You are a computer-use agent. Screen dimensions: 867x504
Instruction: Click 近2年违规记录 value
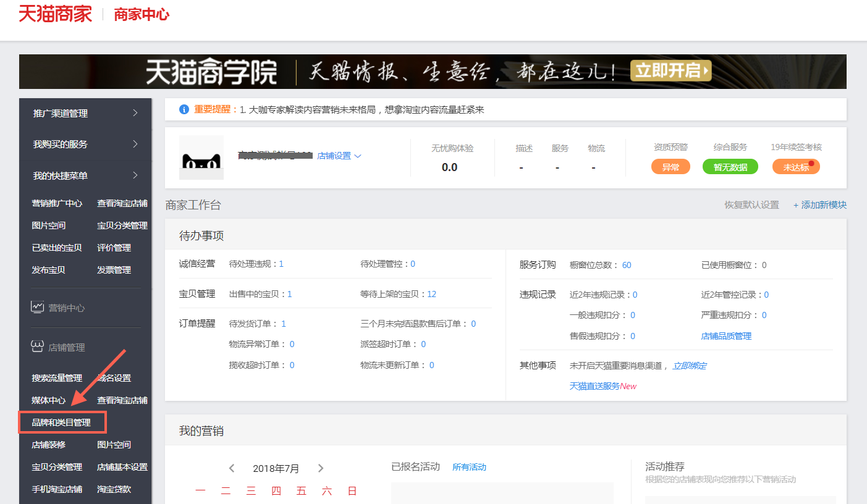(x=635, y=295)
